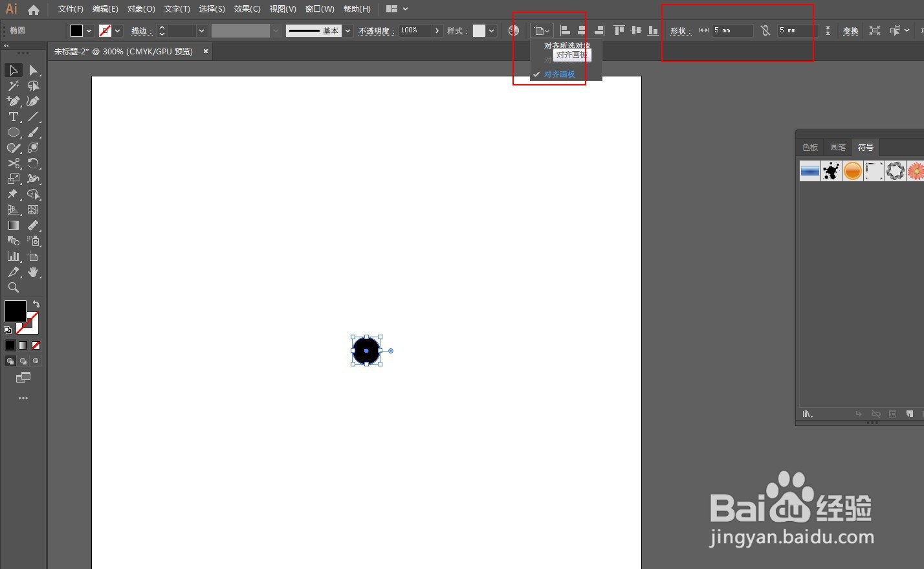924x569 pixels.
Task: Open stroke color dropdown arrow
Action: click(118, 30)
